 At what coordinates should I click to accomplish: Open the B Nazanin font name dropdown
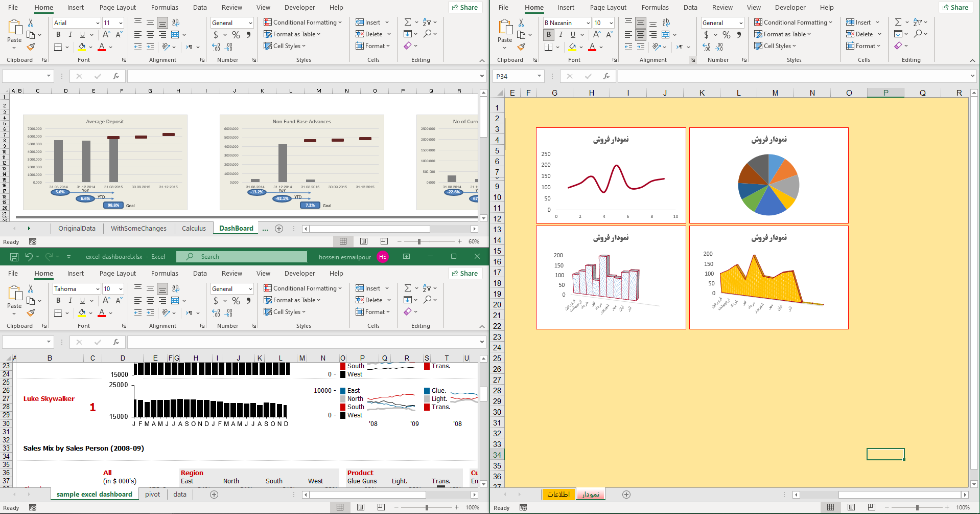pyautogui.click(x=588, y=23)
